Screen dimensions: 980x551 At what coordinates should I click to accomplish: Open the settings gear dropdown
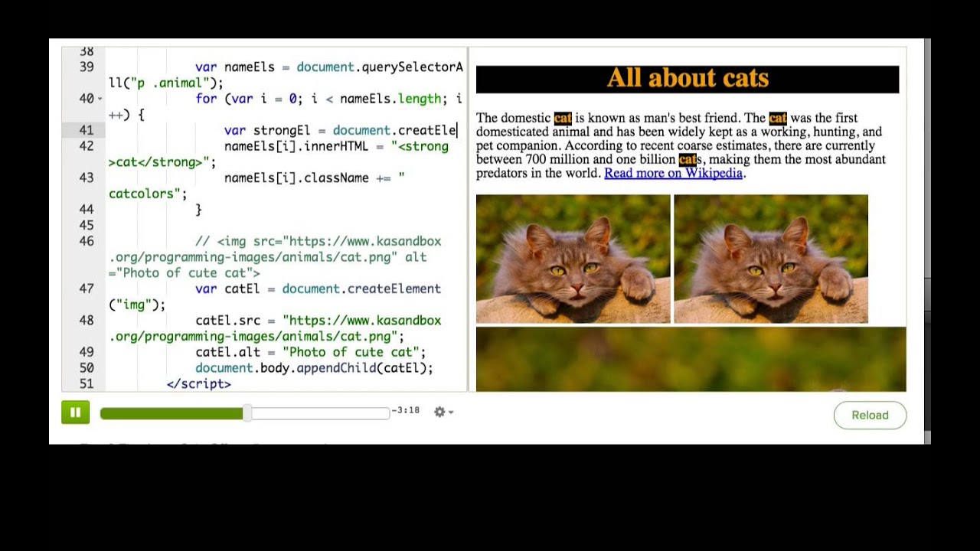click(443, 412)
